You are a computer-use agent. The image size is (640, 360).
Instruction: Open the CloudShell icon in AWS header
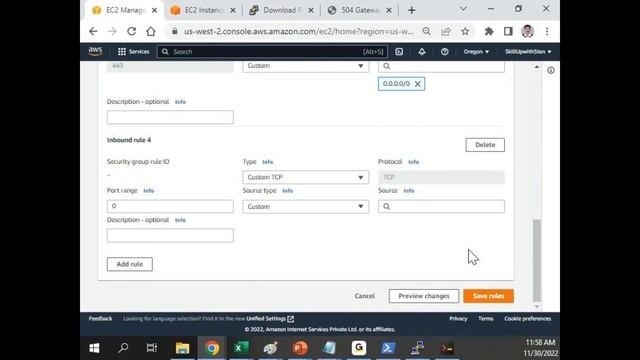click(399, 51)
